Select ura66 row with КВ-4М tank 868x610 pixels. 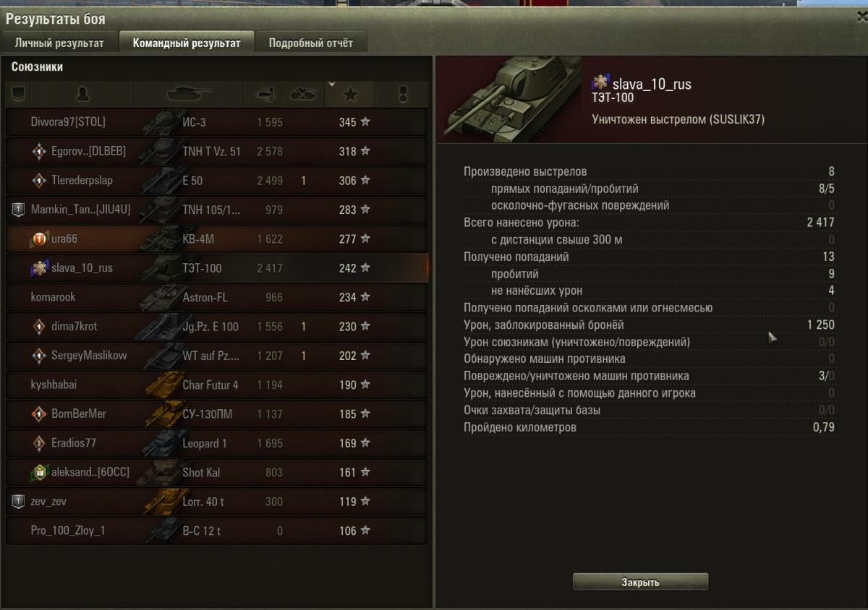point(217,239)
